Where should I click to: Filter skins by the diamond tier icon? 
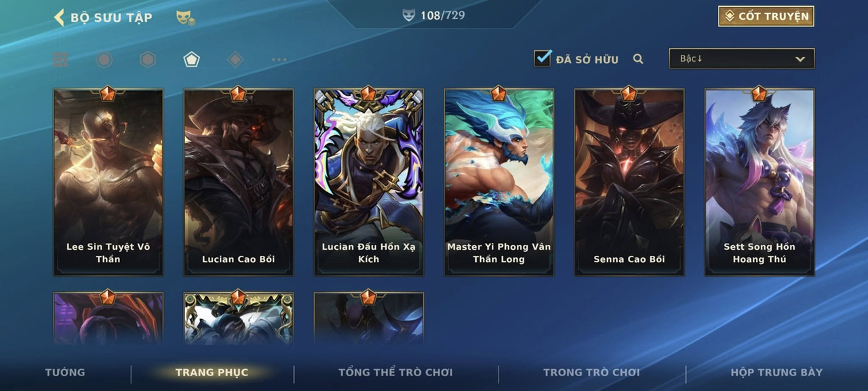pos(235,60)
